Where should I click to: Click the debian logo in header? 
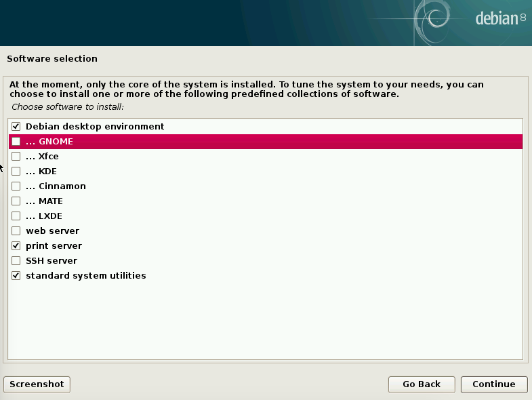[x=501, y=19]
